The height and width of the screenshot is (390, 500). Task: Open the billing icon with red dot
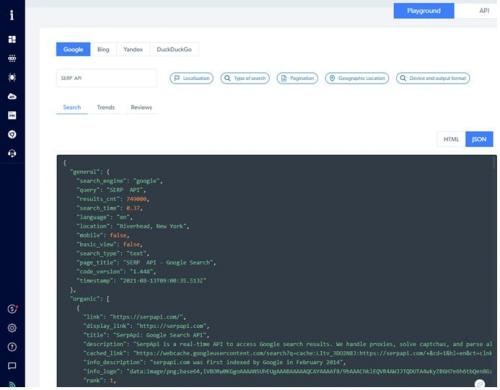click(x=12, y=309)
